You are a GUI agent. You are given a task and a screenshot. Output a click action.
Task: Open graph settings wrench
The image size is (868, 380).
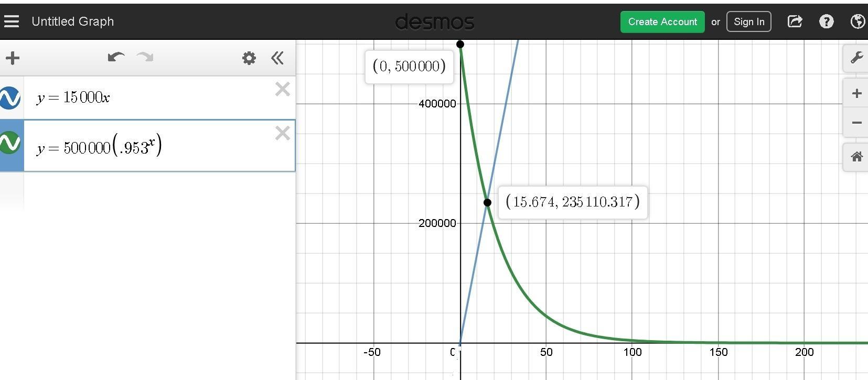(x=856, y=57)
